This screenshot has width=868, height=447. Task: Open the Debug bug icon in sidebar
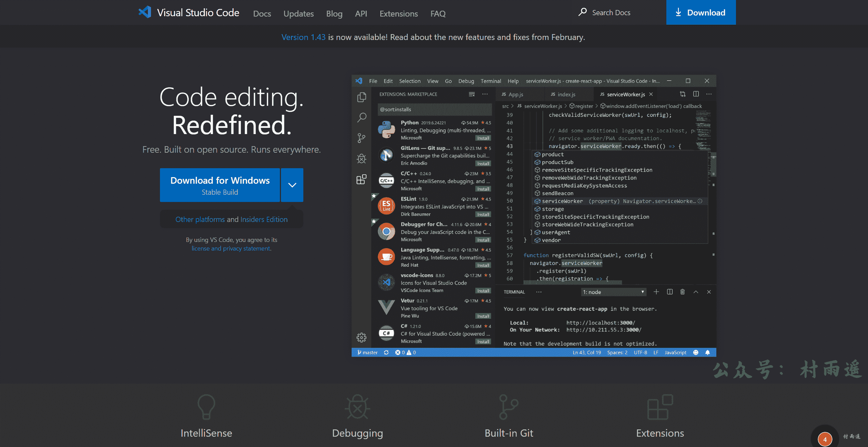pos(361,159)
